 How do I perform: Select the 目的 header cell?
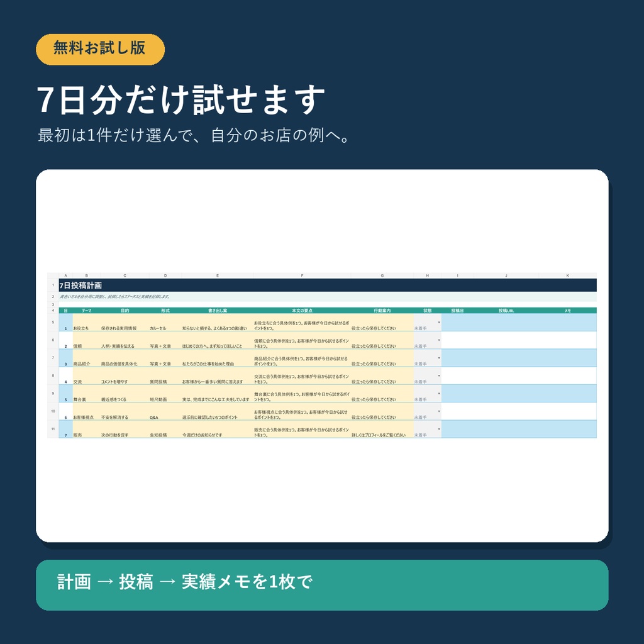click(x=125, y=311)
